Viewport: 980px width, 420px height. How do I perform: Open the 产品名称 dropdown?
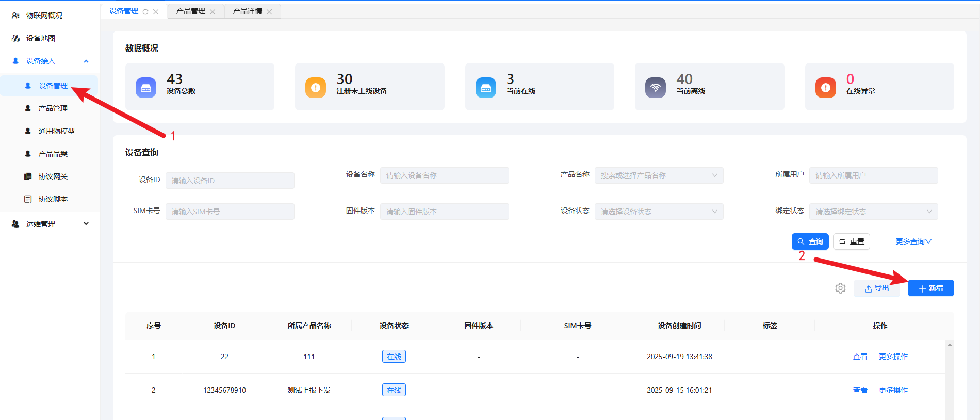point(659,175)
